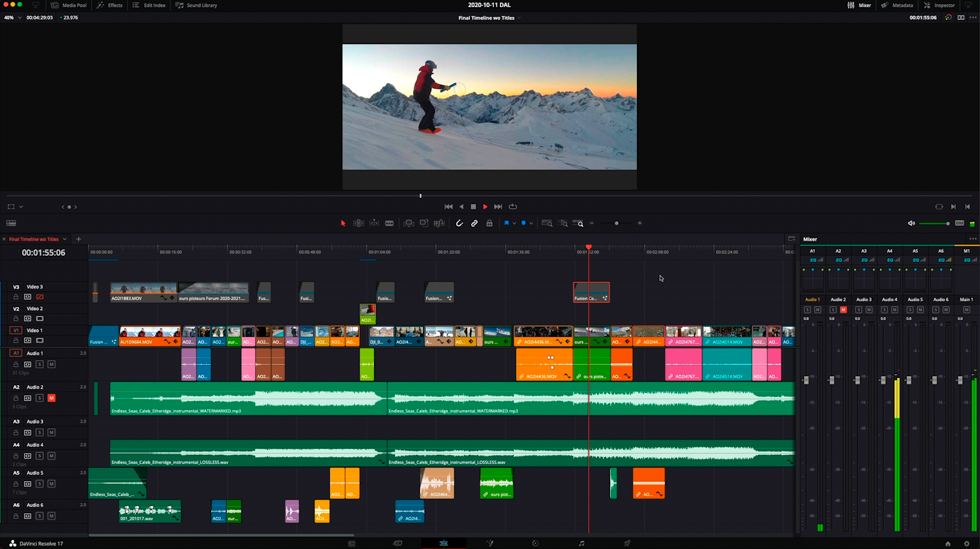980x549 pixels.
Task: Solo Audio 1 track in timeline header
Action: point(39,364)
